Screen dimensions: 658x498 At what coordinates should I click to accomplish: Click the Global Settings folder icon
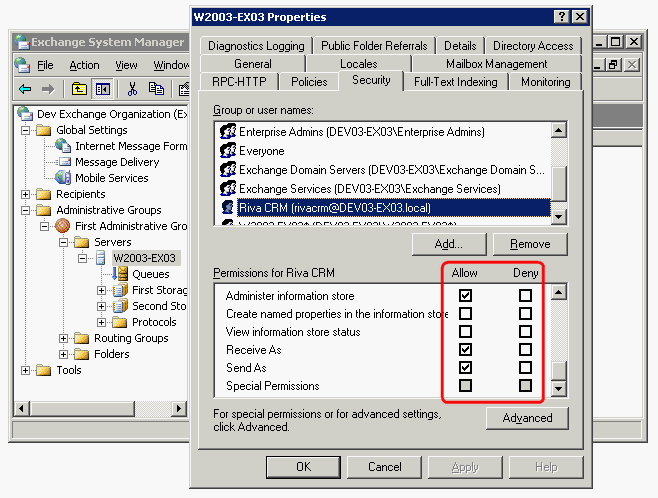click(x=44, y=130)
